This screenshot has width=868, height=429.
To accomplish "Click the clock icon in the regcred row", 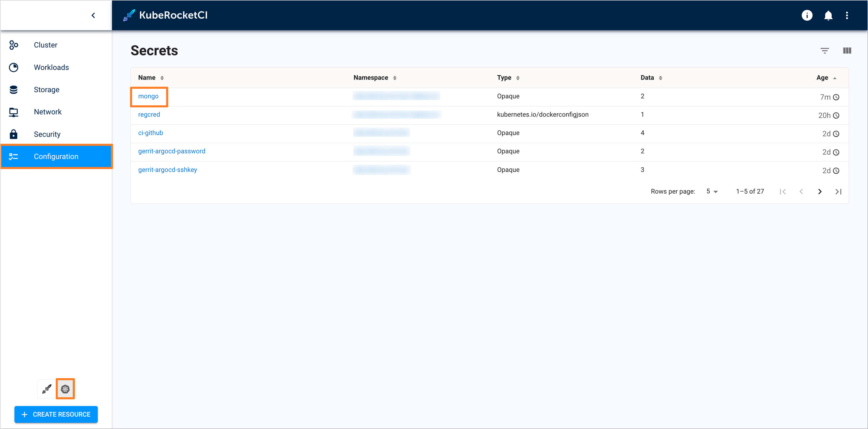I will [x=836, y=116].
